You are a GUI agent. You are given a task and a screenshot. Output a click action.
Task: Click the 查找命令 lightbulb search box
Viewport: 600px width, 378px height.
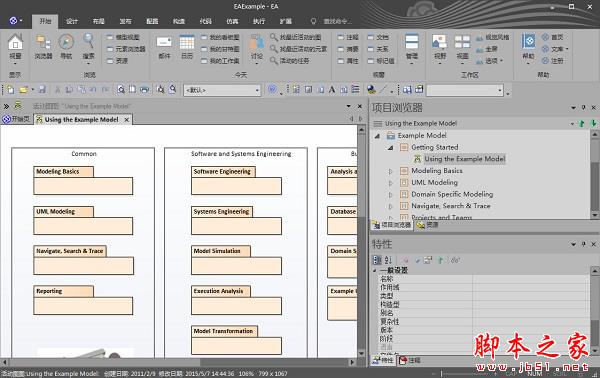point(331,21)
